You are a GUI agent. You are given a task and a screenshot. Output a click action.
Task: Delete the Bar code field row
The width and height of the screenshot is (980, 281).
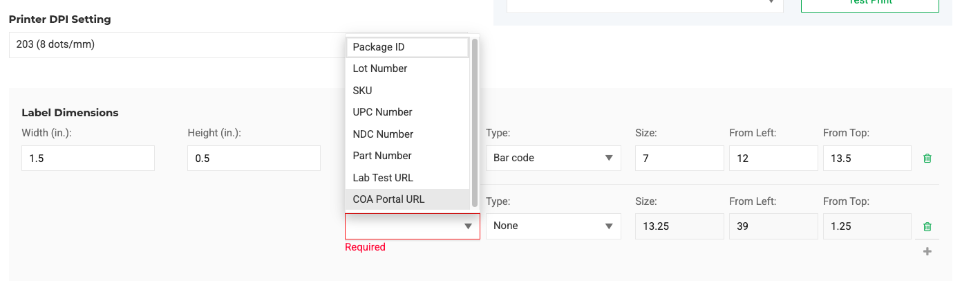927,158
